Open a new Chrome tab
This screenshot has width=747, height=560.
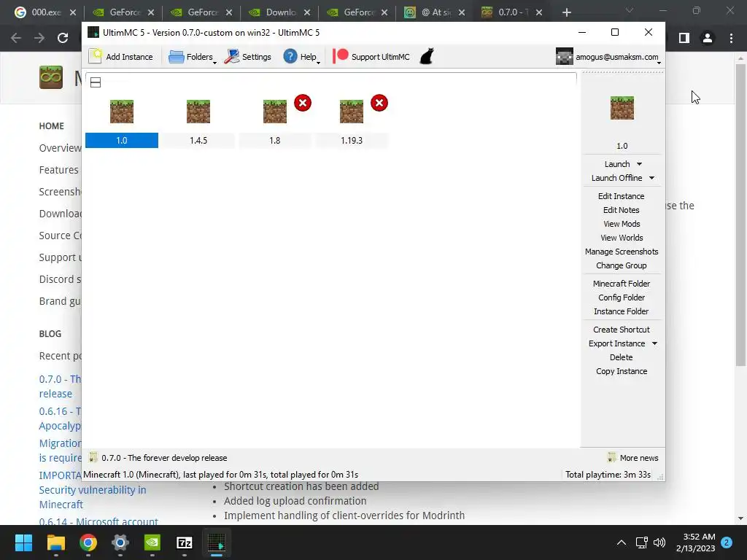[566, 12]
